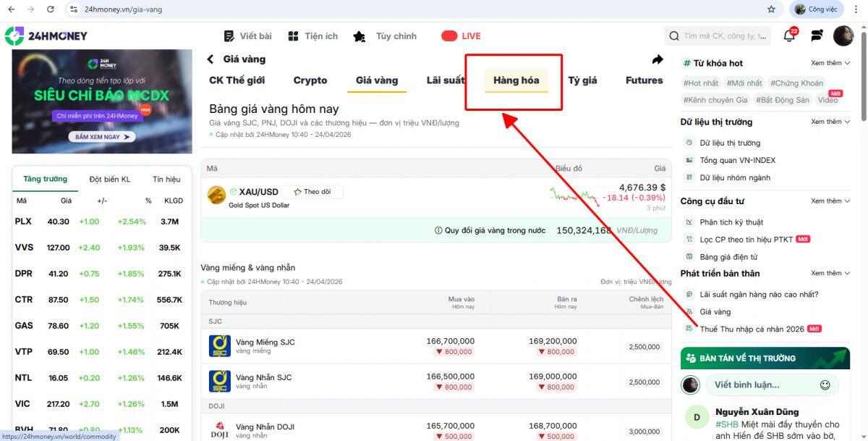Open the DPR stock row
868x441 pixels.
pyautogui.click(x=101, y=274)
